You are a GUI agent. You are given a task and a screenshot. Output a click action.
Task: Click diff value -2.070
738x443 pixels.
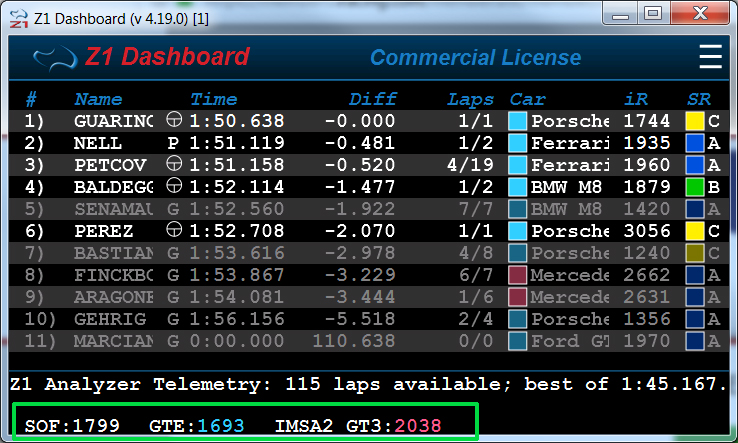(360, 231)
